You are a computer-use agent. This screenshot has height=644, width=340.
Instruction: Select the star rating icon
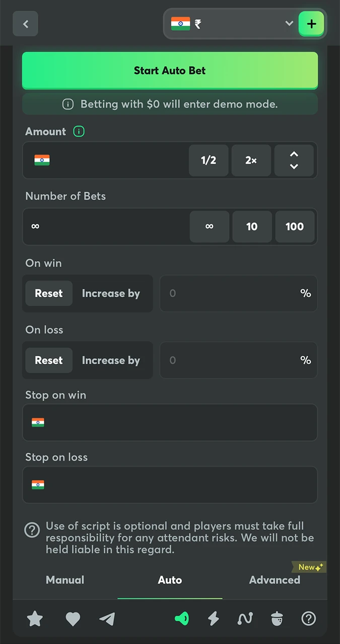pos(35,619)
